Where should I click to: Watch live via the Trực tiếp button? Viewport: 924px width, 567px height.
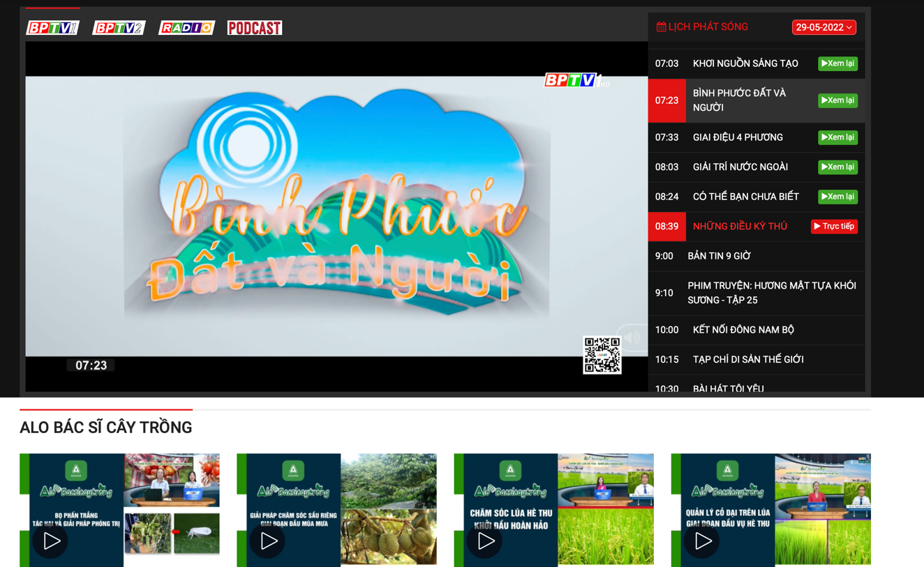834,227
